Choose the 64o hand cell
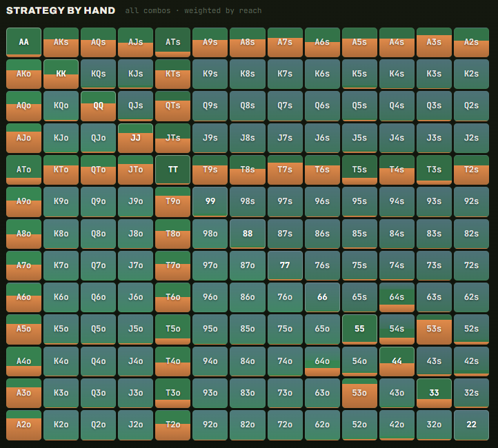Image resolution: width=498 pixels, height=448 pixels. coord(322,361)
